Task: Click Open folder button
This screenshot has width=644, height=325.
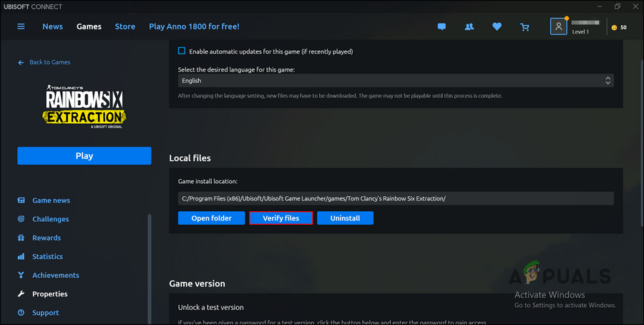Action: pyautogui.click(x=211, y=218)
